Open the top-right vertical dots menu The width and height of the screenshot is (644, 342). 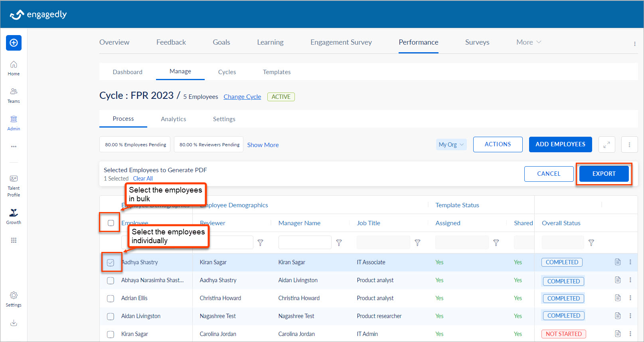coord(634,44)
